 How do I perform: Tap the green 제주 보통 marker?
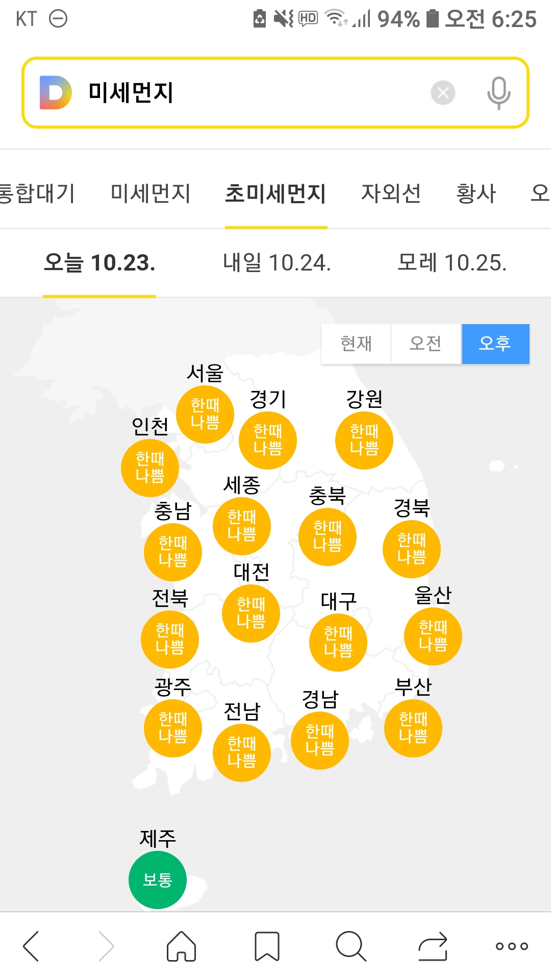click(x=158, y=879)
